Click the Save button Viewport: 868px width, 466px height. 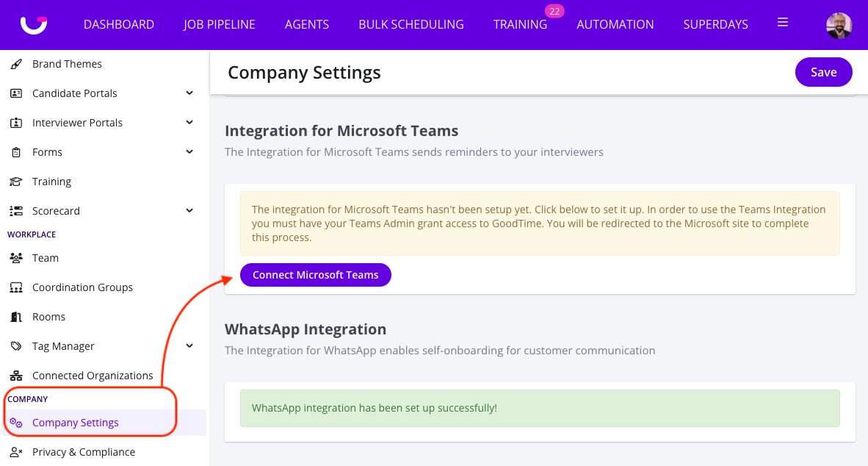[x=824, y=72]
